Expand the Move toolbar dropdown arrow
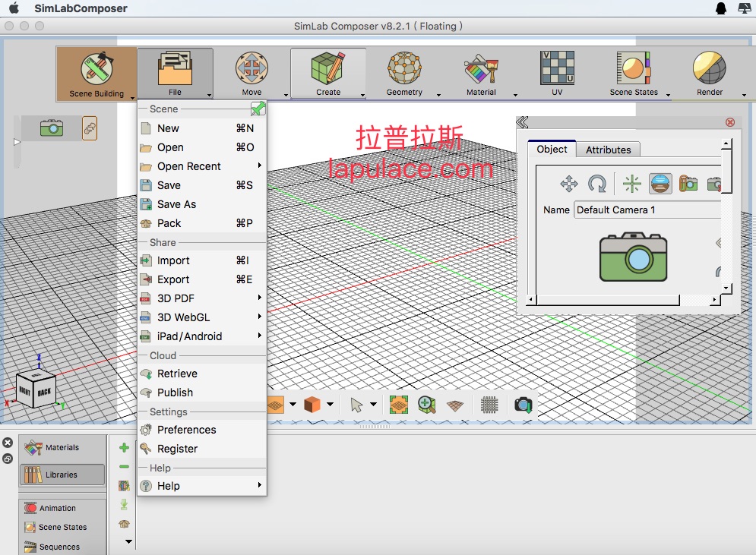Image resolution: width=756 pixels, height=555 pixels. pyautogui.click(x=286, y=95)
